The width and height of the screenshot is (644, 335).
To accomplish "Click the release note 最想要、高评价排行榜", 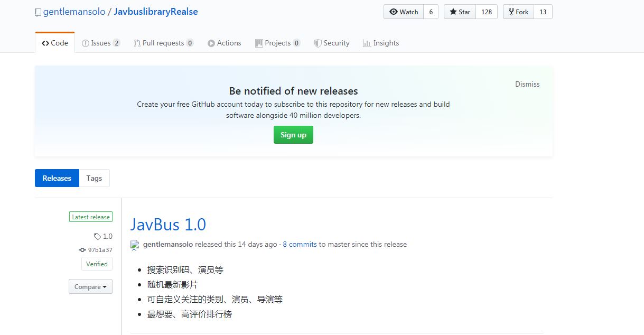I will (x=190, y=314).
